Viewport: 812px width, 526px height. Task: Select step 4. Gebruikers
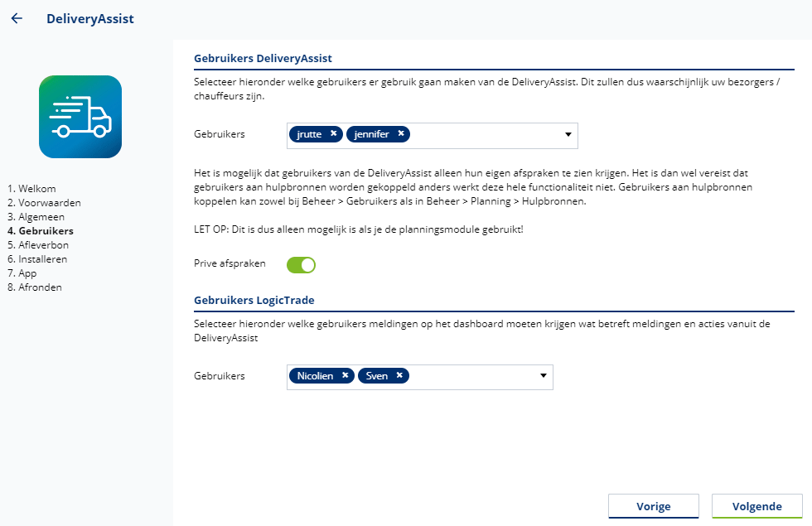41,231
